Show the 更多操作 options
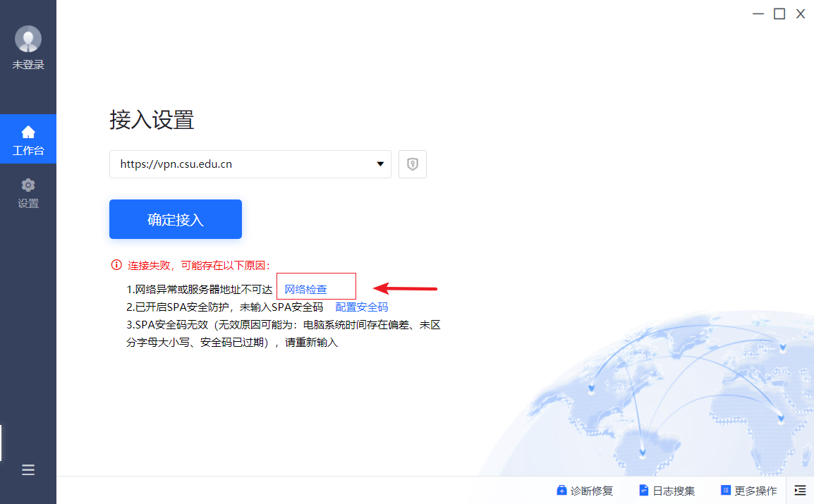The height and width of the screenshot is (504, 814). pos(748,491)
